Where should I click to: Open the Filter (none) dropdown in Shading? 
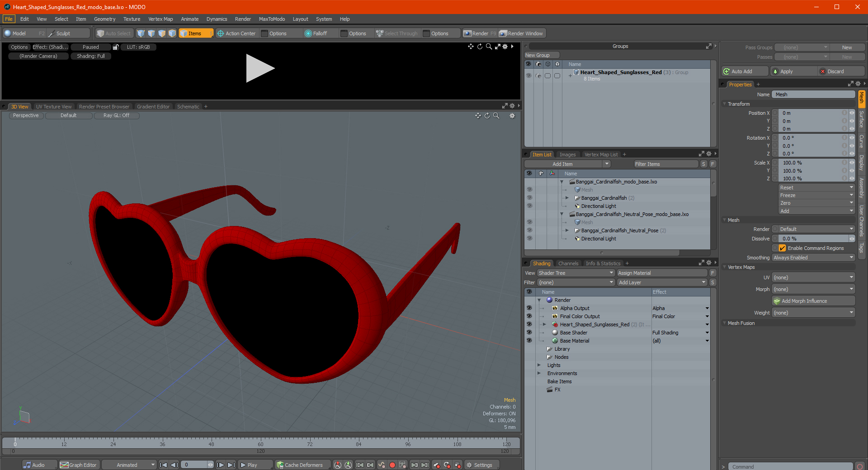pos(576,282)
